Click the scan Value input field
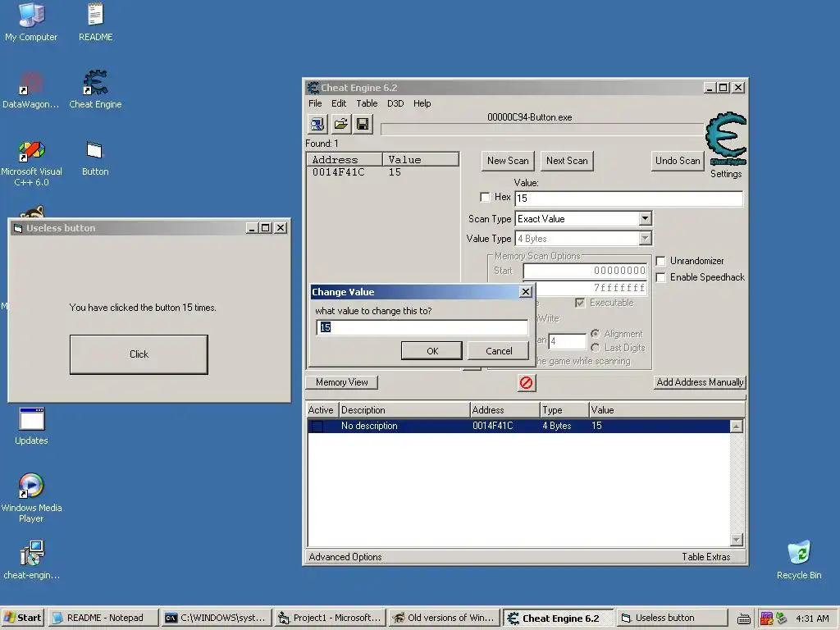The height and width of the screenshot is (630, 840). tap(629, 199)
